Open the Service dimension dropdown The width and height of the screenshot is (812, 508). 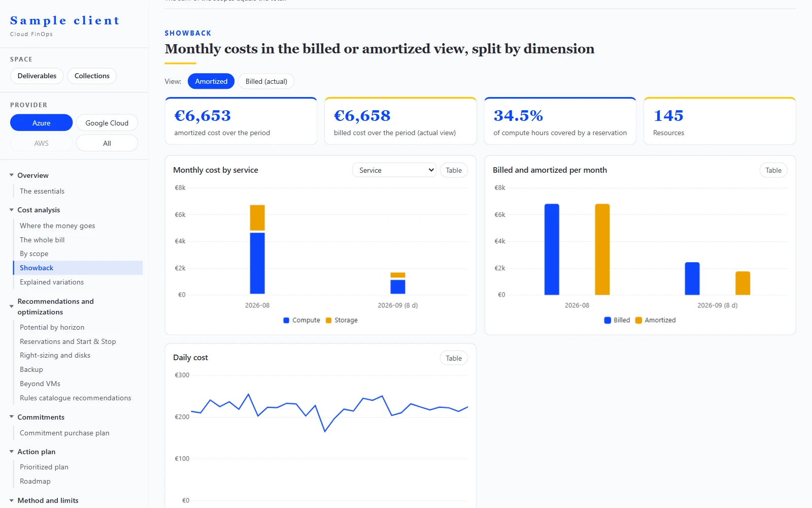pyautogui.click(x=394, y=170)
